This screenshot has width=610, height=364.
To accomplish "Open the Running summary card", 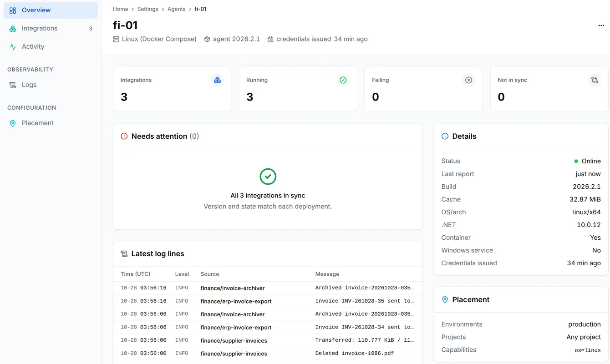I will click(298, 89).
